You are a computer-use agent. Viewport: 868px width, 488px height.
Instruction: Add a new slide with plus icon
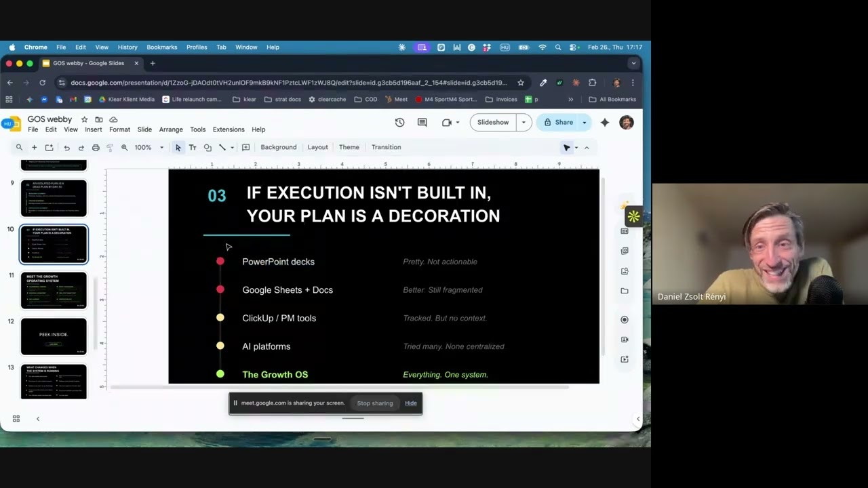(x=34, y=147)
